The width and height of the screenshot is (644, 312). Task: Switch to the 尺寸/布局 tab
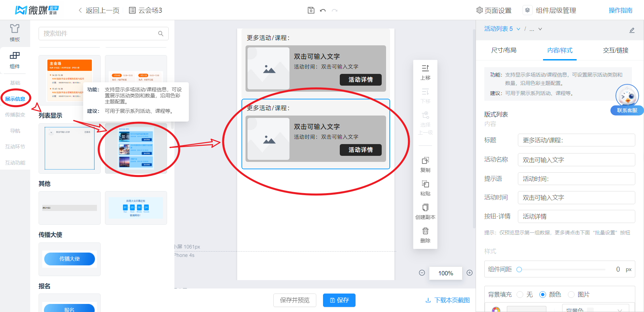503,50
